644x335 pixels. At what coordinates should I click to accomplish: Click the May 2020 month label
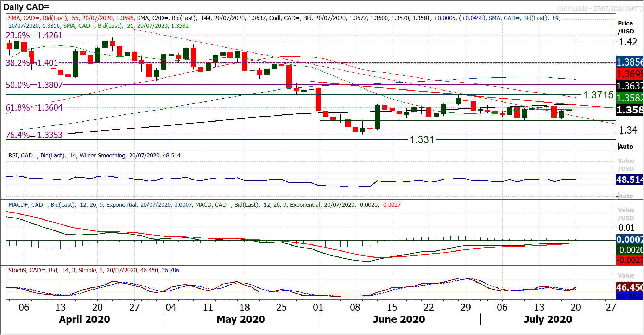tap(241, 319)
